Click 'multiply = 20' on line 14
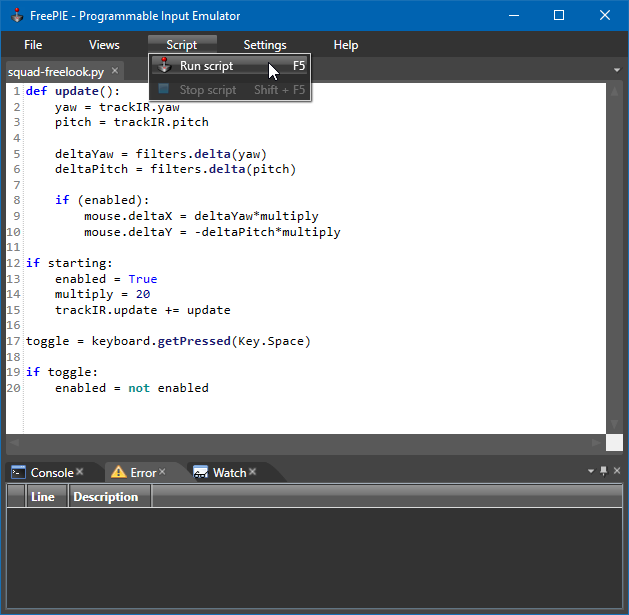Image resolution: width=629 pixels, height=615 pixels. (x=102, y=294)
